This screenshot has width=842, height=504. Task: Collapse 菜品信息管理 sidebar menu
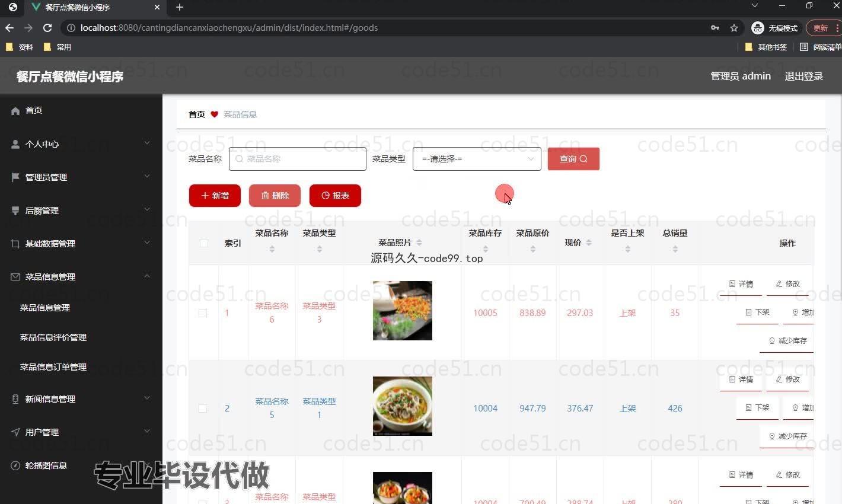(x=147, y=276)
